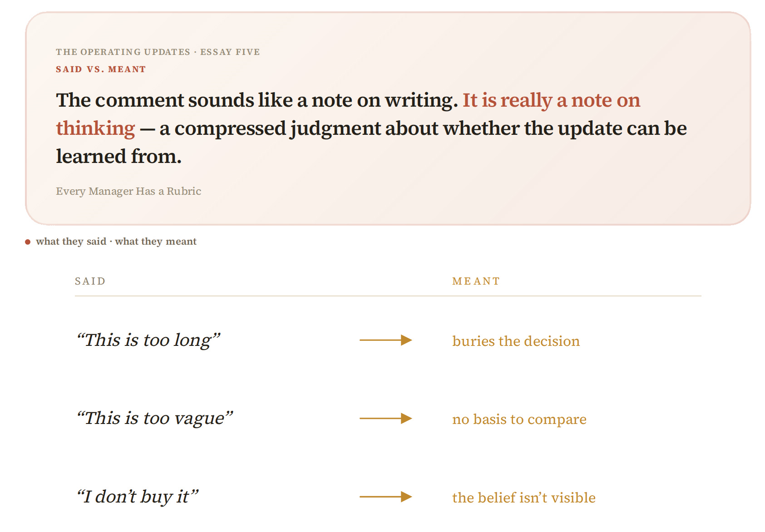Click the text "buries the decision"

click(516, 341)
